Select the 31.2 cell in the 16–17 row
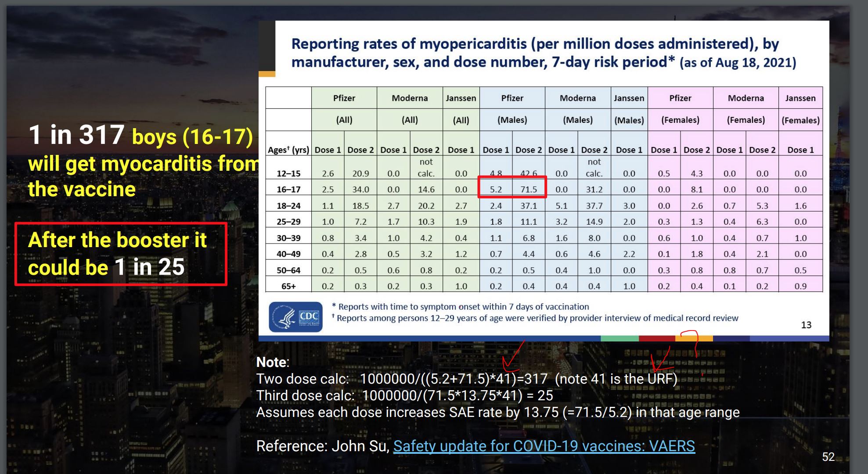868x474 pixels. (x=594, y=190)
